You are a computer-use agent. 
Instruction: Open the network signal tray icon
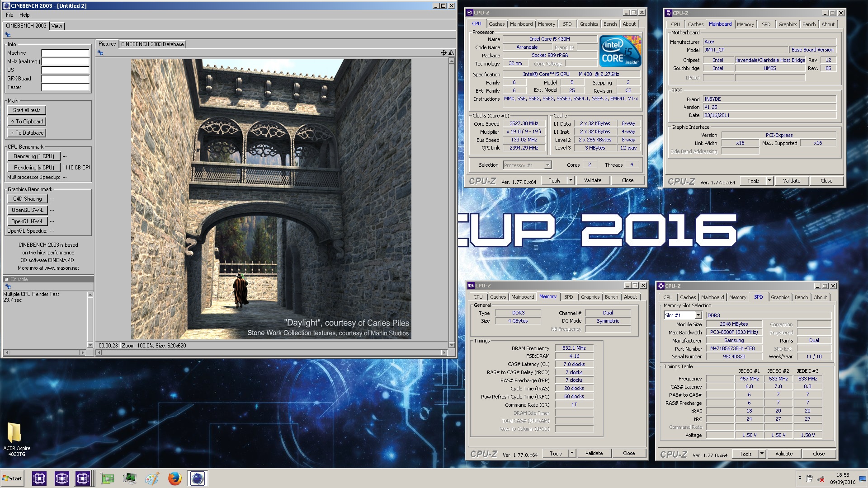point(821,478)
